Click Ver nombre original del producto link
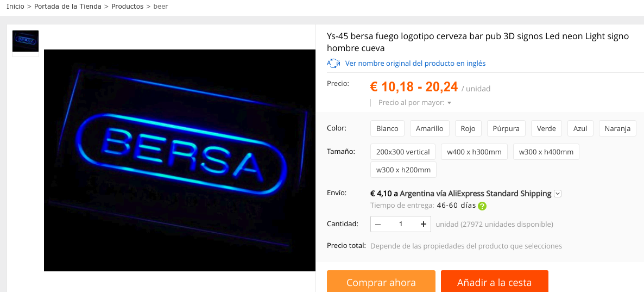 click(x=415, y=63)
